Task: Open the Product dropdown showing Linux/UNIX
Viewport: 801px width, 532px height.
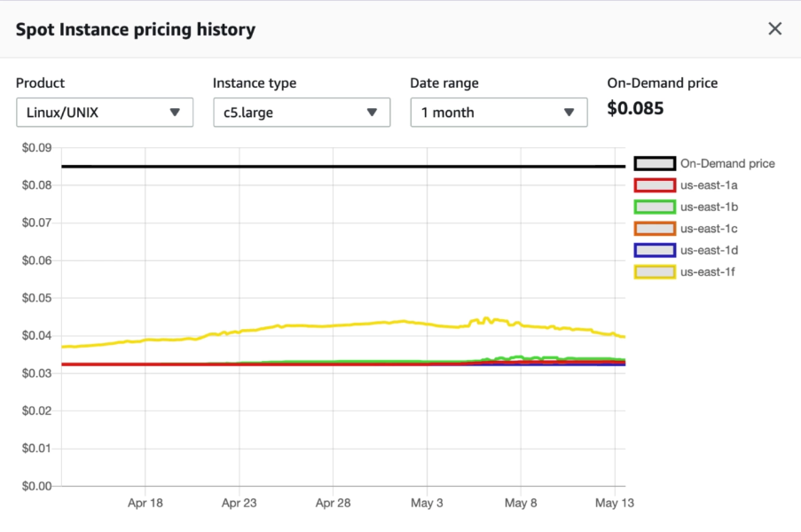Action: click(105, 113)
